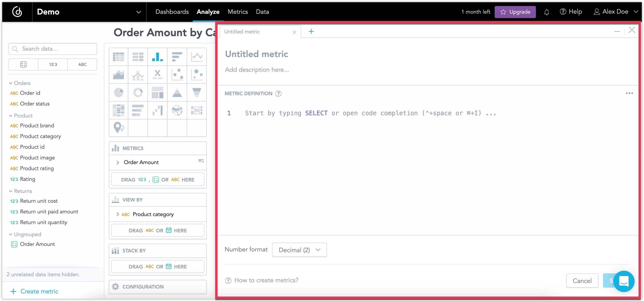
Task: Select the line chart visualization
Action: pos(197,57)
